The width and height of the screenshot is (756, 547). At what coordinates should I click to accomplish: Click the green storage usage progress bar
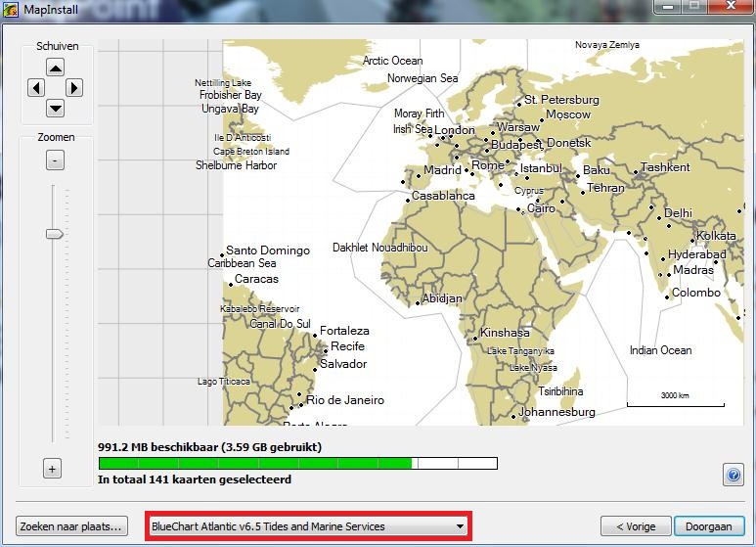297,463
